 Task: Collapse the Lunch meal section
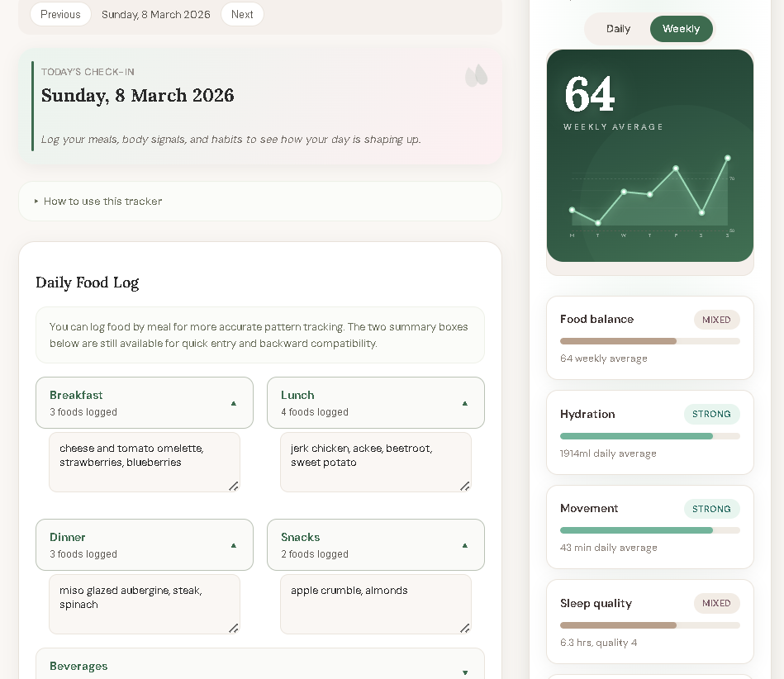(464, 403)
